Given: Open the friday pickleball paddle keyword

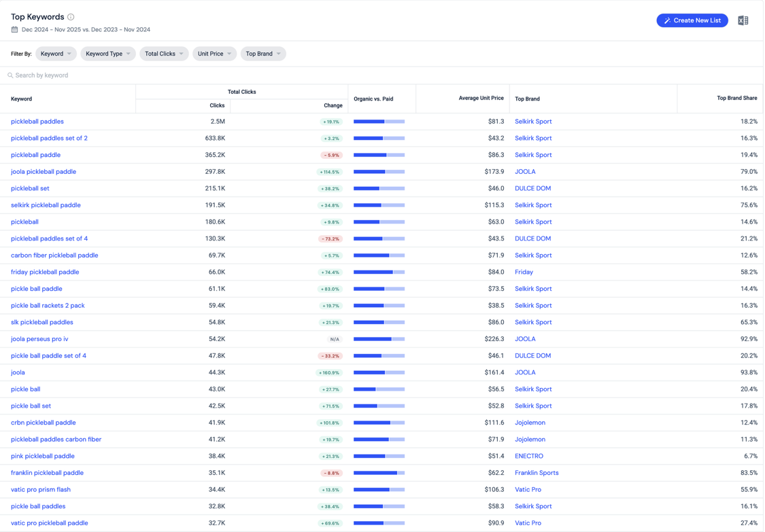Looking at the screenshot, I should [45, 272].
